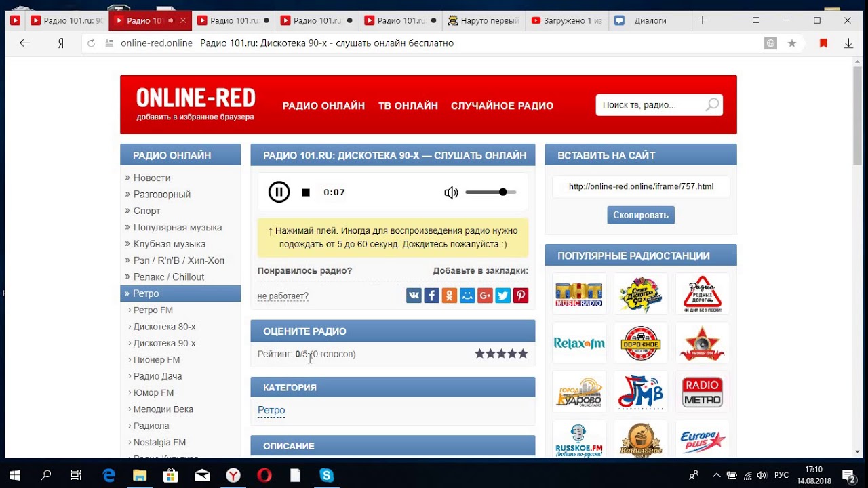Open Nostalgia FM station

[x=159, y=443]
